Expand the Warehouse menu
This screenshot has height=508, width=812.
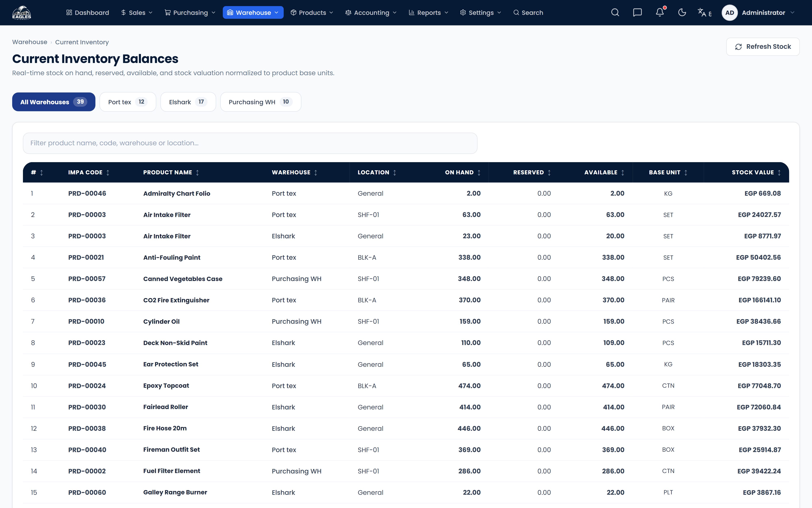pos(253,13)
